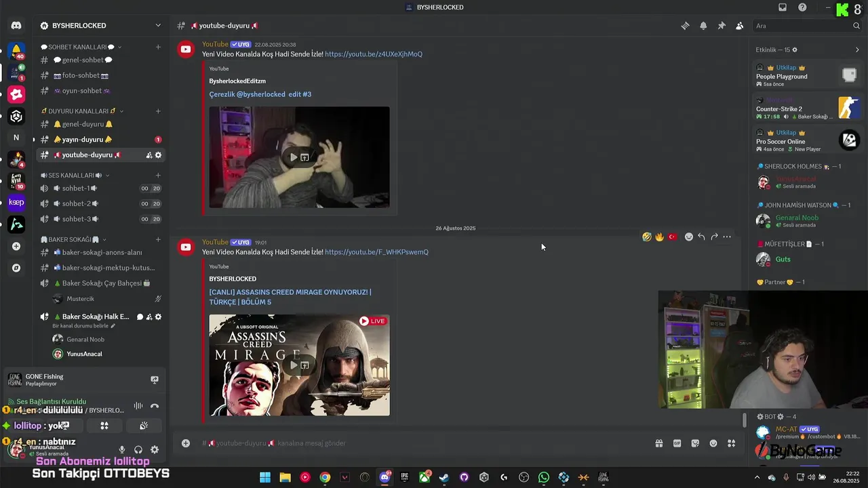Image resolution: width=868 pixels, height=488 pixels.
Task: Mute microphone in user panel
Action: click(122, 449)
